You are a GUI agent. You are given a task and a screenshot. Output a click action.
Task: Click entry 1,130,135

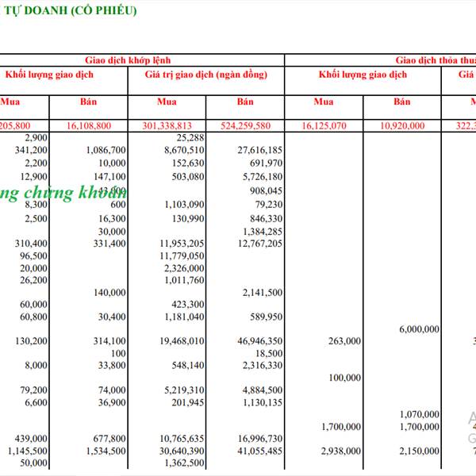pyautogui.click(x=263, y=402)
